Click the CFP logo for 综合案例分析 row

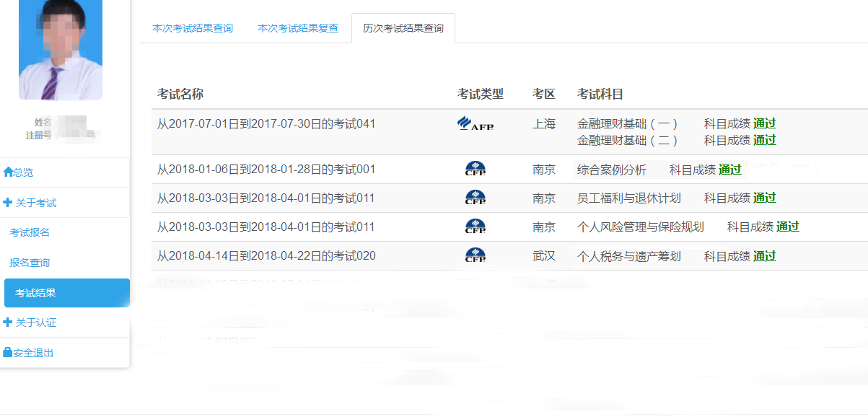475,169
